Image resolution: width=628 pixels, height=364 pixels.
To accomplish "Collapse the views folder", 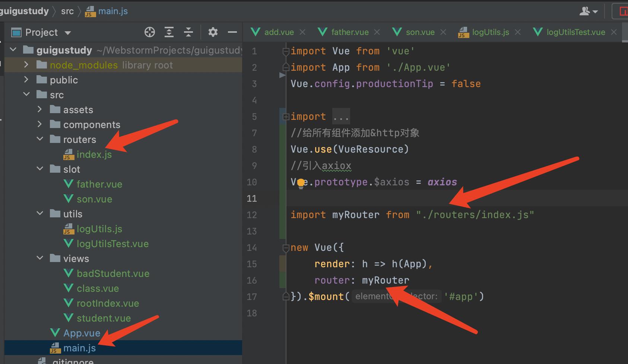I will click(40, 258).
